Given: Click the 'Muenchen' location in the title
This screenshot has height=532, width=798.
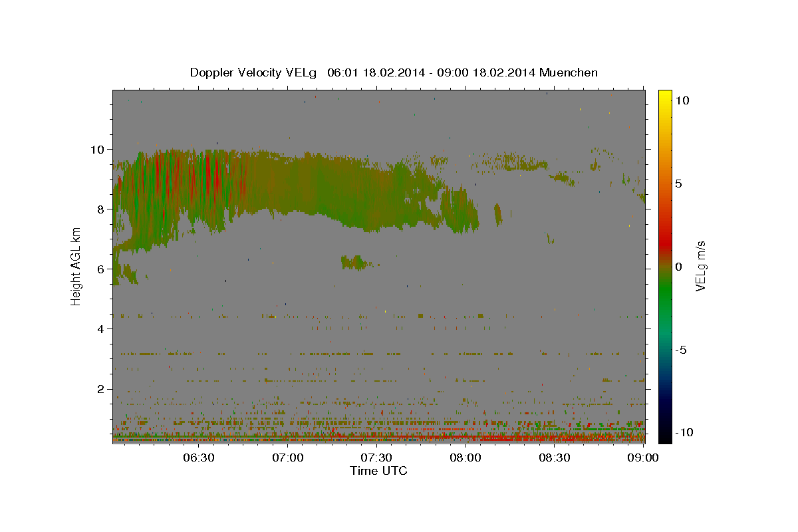Looking at the screenshot, I should coord(569,72).
